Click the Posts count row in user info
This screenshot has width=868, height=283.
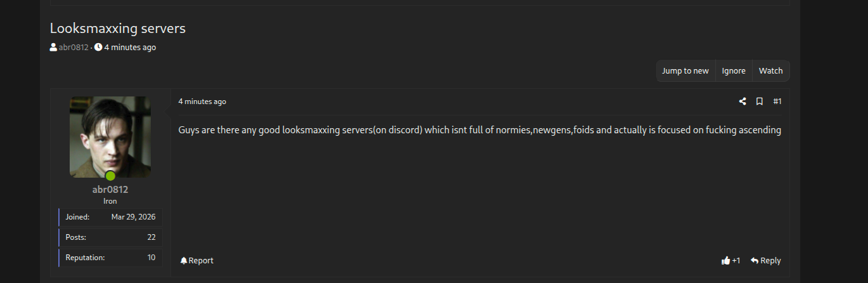pos(111,237)
